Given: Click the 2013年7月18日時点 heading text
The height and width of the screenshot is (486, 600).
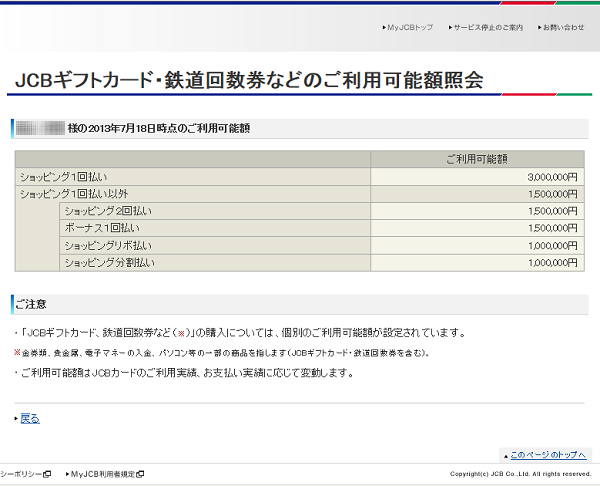Looking at the screenshot, I should click(x=159, y=128).
